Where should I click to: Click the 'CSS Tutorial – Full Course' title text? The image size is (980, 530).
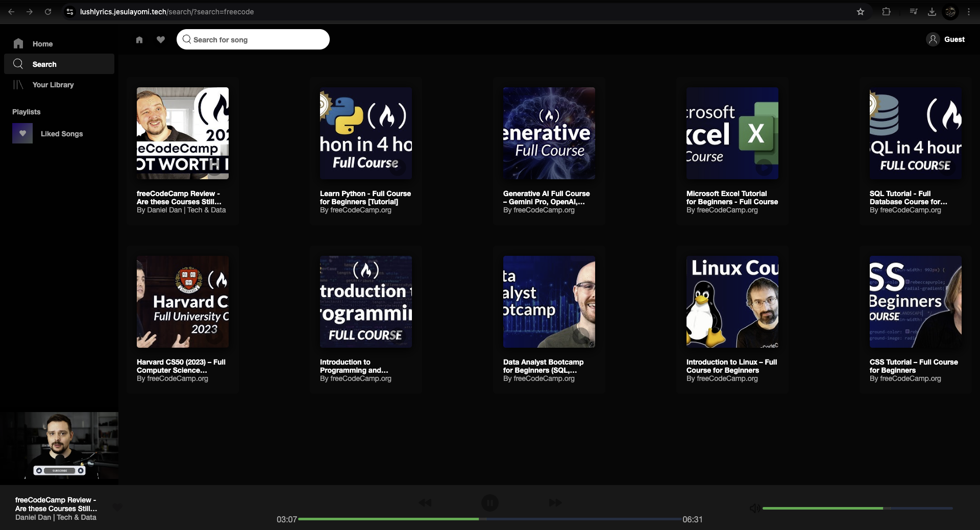pos(914,366)
